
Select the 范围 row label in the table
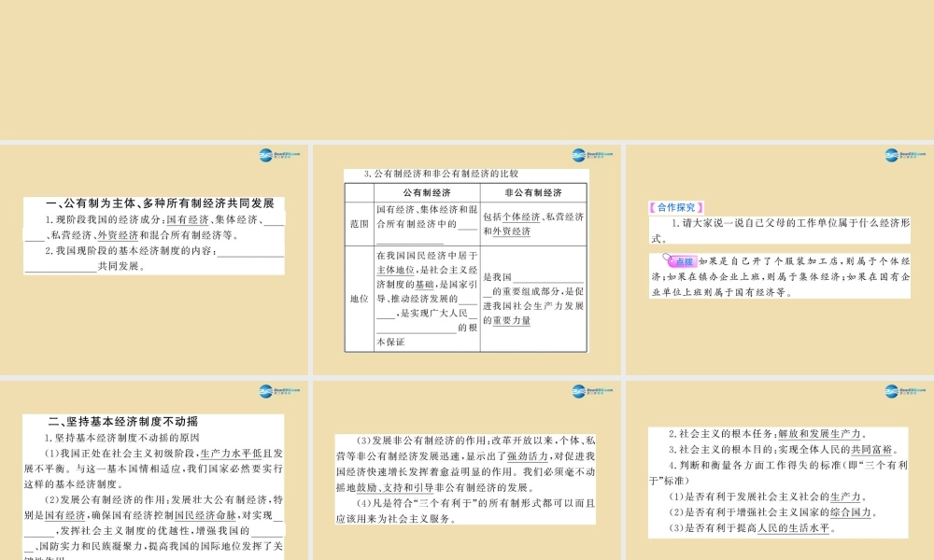[359, 224]
